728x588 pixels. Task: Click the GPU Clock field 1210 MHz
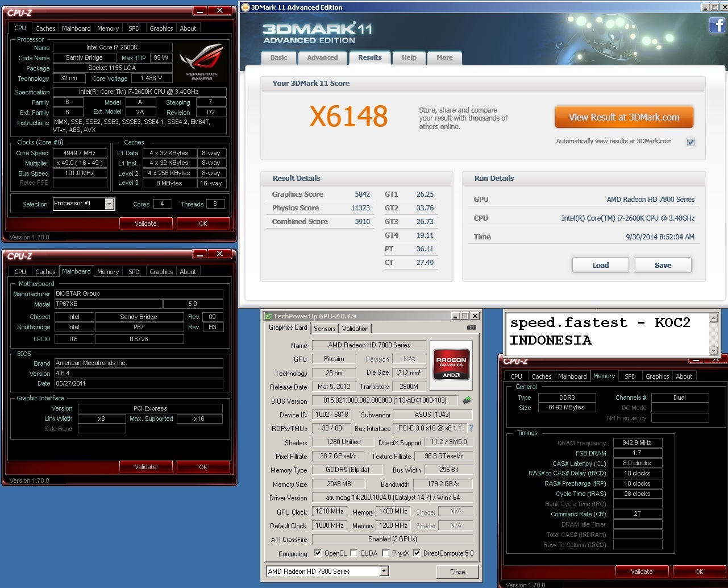(x=330, y=511)
